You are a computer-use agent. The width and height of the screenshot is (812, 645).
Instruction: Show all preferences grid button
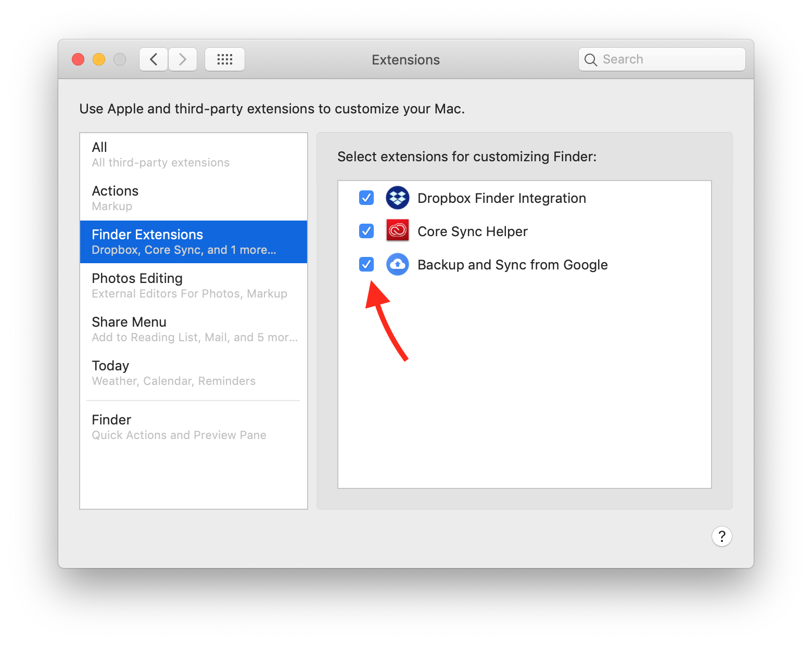tap(225, 59)
